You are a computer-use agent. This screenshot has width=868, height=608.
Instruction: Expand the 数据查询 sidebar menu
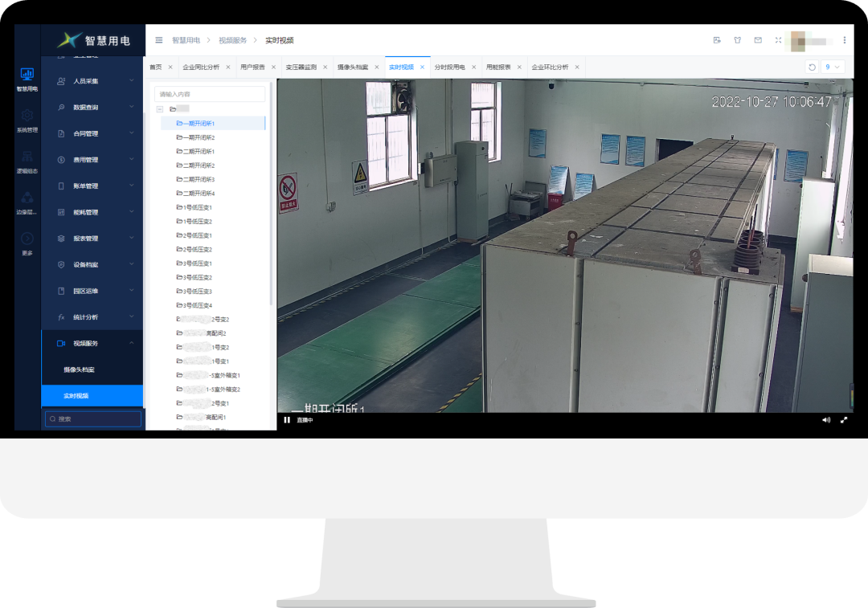(96, 108)
